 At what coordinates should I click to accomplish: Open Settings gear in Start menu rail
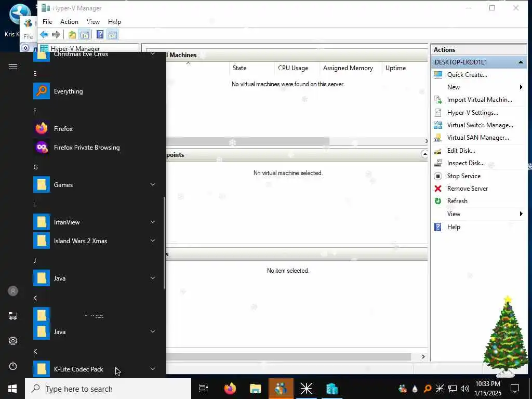(x=13, y=341)
